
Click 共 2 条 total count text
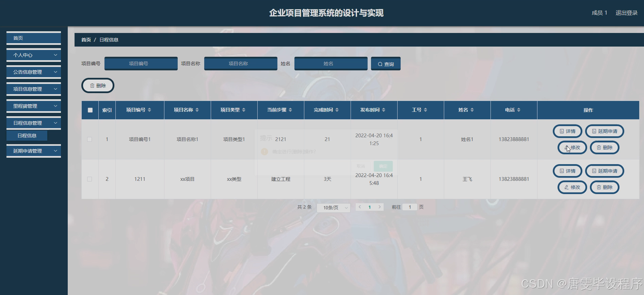pyautogui.click(x=304, y=207)
